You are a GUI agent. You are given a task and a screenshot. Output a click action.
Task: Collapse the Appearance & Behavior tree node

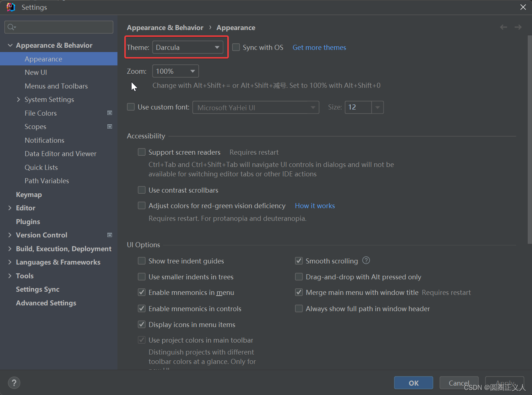(x=10, y=45)
